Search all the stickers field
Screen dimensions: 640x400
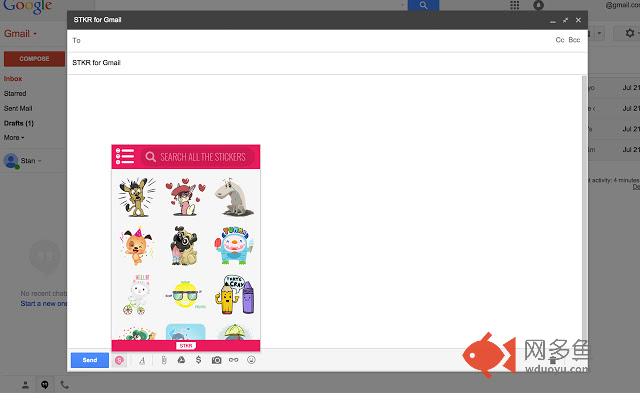coord(198,157)
